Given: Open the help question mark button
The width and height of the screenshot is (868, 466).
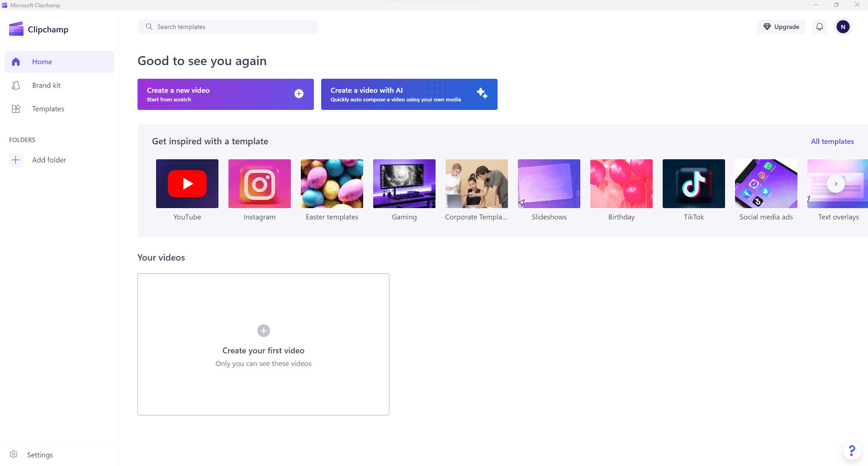Looking at the screenshot, I should (852, 451).
